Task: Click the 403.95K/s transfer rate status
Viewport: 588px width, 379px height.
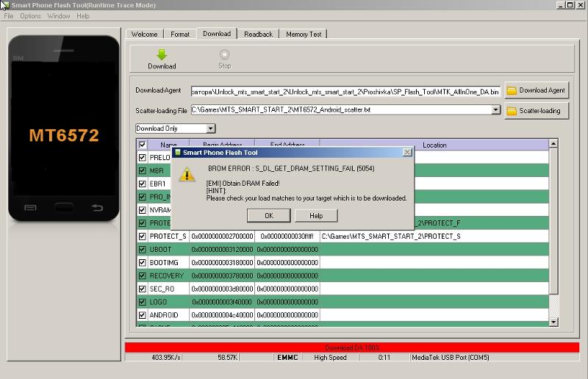Action: point(166,358)
